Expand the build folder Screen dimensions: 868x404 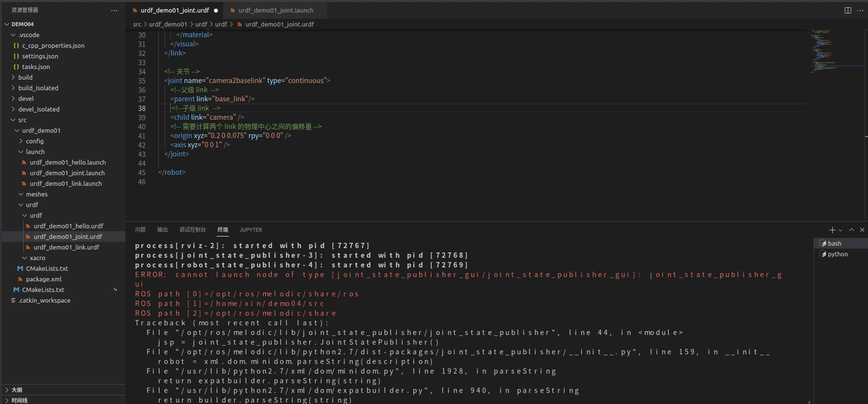coord(14,77)
